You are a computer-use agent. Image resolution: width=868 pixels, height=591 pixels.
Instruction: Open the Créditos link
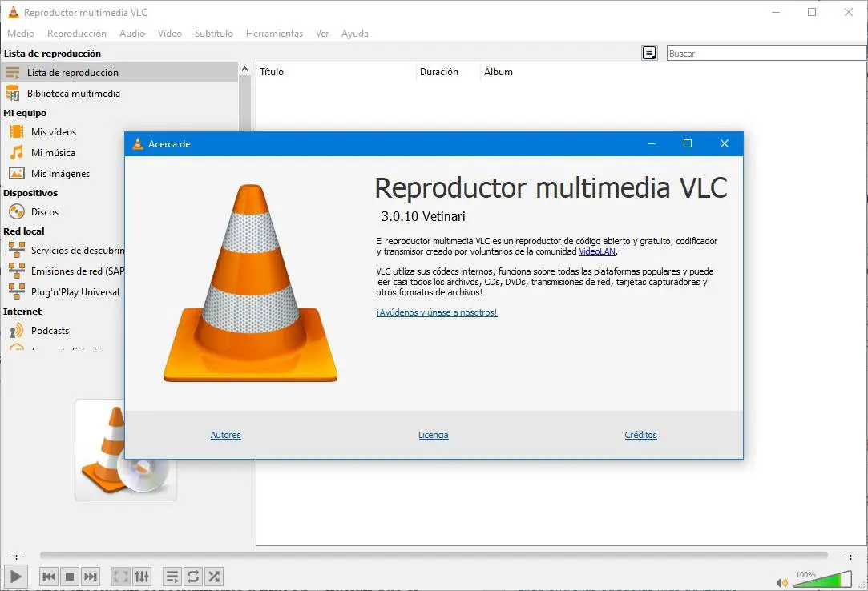click(x=640, y=435)
